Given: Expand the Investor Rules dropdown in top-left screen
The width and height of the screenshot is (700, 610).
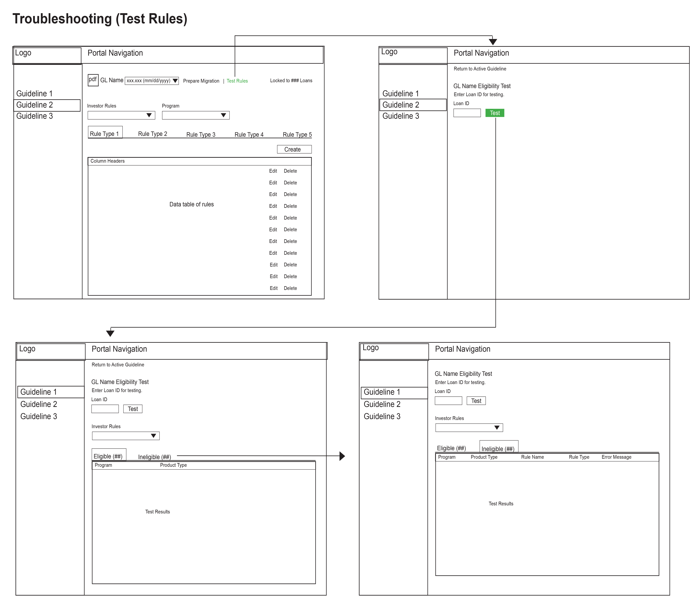Looking at the screenshot, I should (x=121, y=115).
